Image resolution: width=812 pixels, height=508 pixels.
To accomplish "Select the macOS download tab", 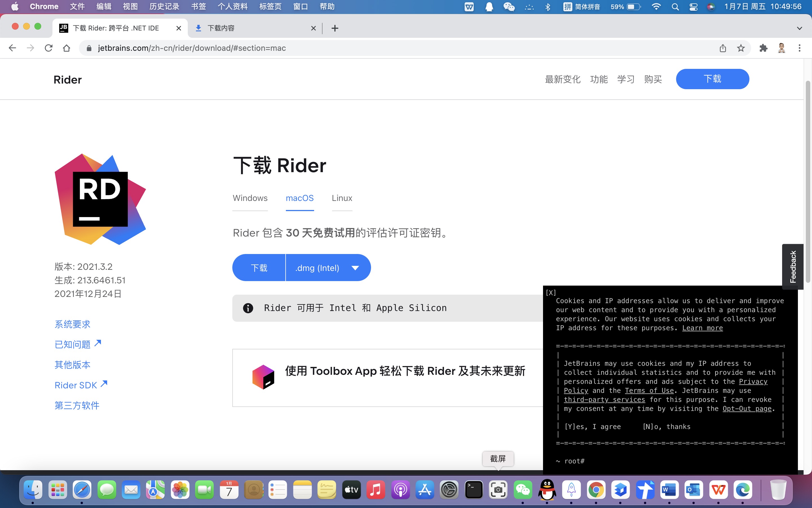I will [x=300, y=198].
